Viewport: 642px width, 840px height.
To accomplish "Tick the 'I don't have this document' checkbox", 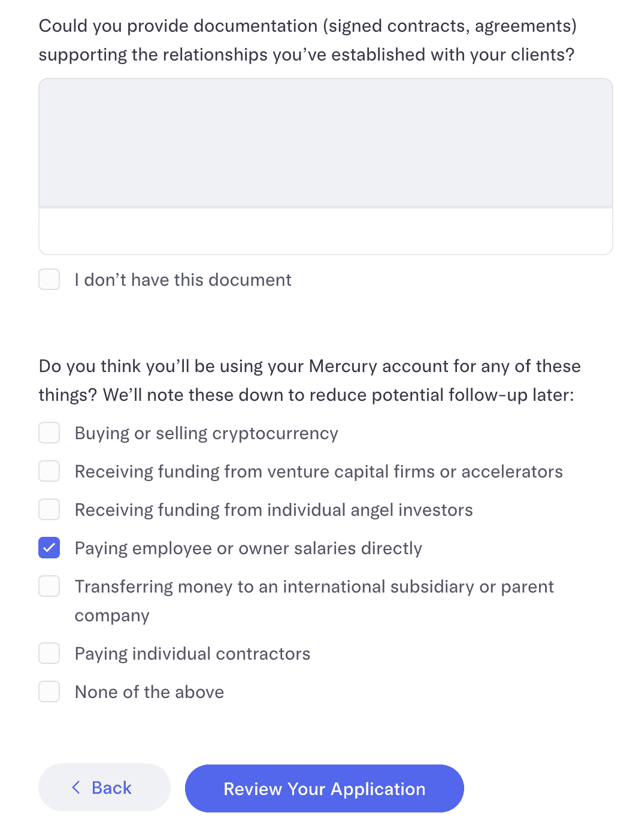I will 49,279.
